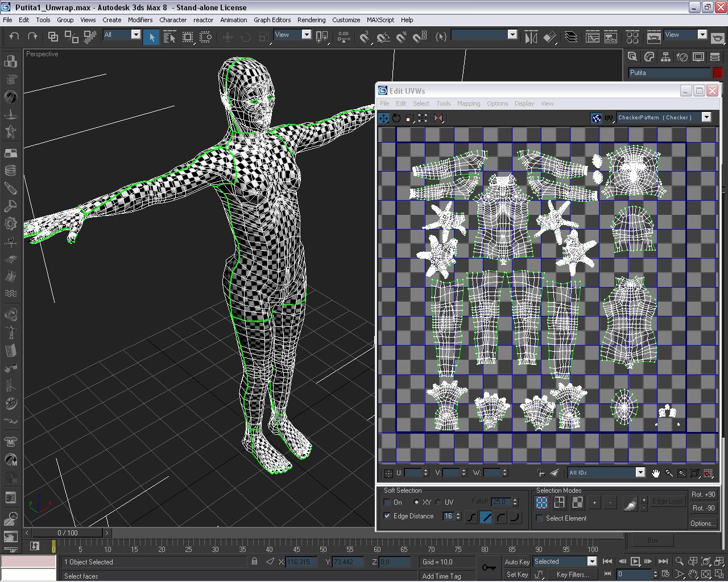
Task: Activate the Select Object arrow tool
Action: 151,37
